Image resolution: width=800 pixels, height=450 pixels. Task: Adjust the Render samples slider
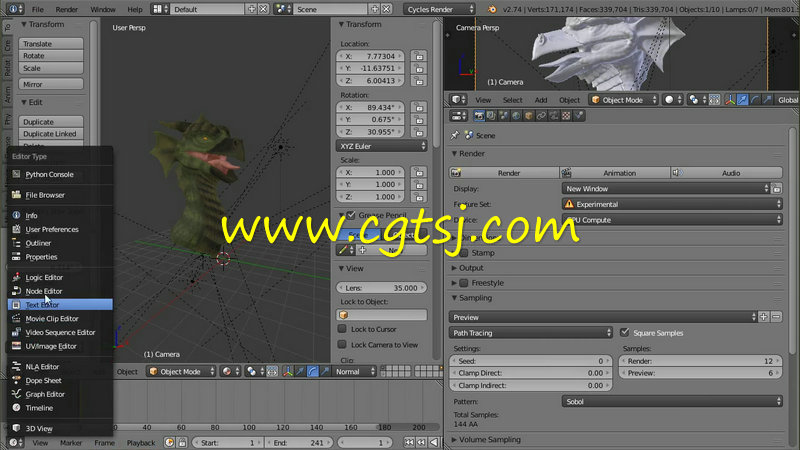tap(701, 361)
